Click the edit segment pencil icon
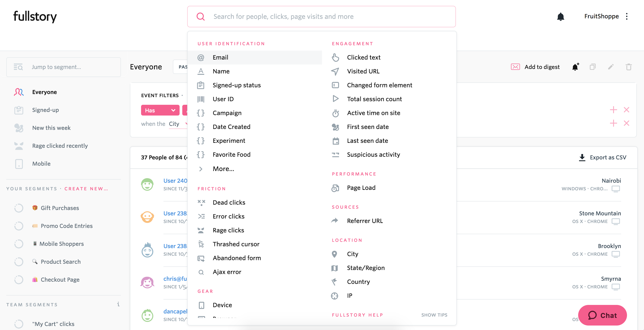Viewport: 644px width, 330px height. click(611, 67)
